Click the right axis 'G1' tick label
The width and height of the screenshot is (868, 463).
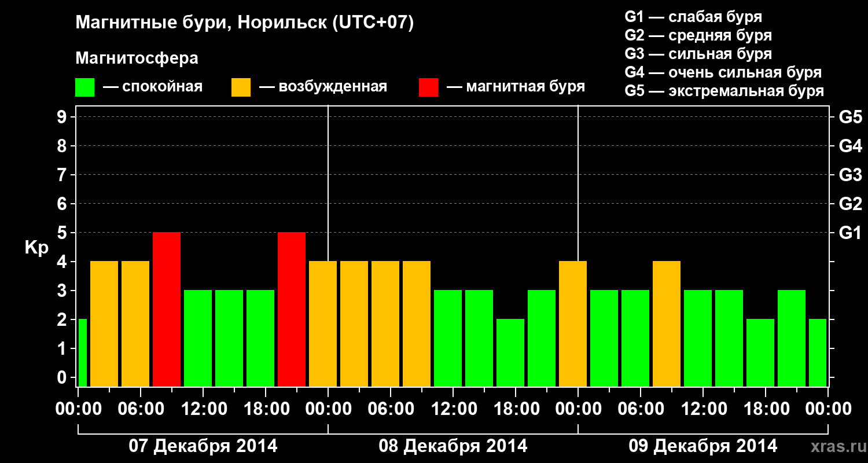(850, 233)
